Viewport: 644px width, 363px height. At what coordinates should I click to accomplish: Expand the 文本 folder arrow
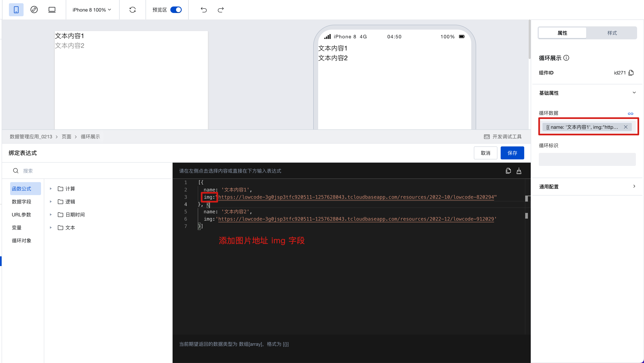point(51,228)
